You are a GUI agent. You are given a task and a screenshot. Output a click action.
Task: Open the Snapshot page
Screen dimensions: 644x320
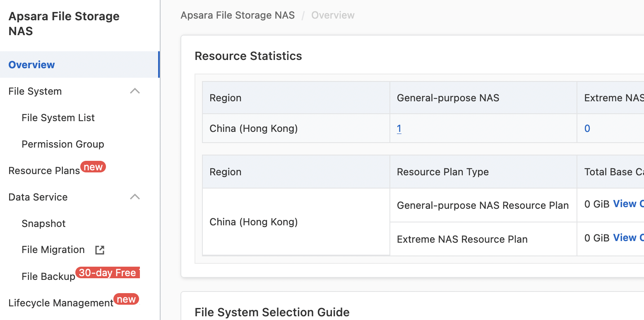click(43, 224)
